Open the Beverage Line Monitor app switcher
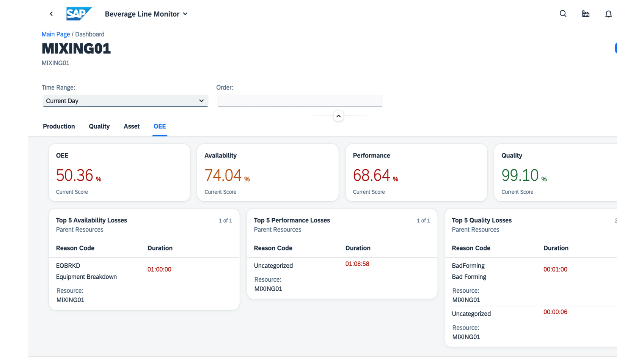Image resolution: width=644 pixels, height=358 pixels. 146,14
